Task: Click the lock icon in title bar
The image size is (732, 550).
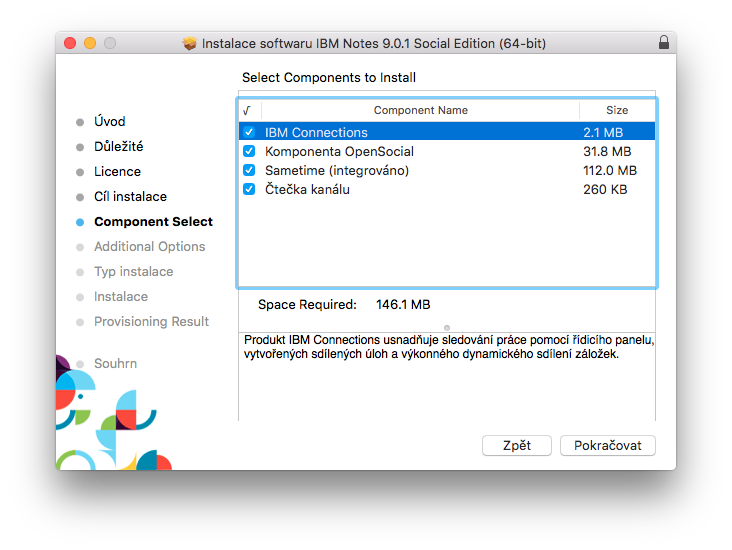Action: 663,43
